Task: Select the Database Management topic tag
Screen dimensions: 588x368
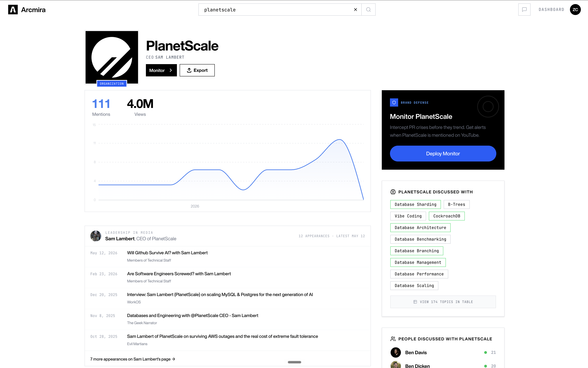Action: coord(418,262)
